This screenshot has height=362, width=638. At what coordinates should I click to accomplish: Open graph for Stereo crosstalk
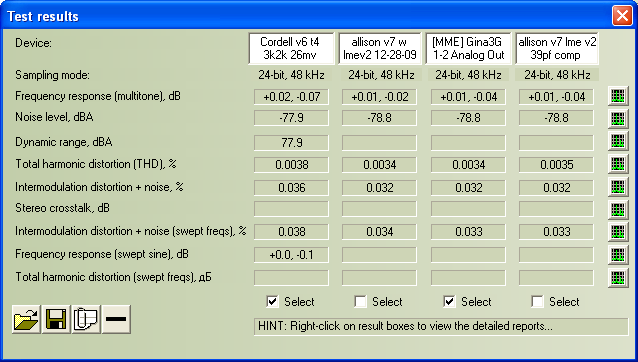(x=618, y=209)
